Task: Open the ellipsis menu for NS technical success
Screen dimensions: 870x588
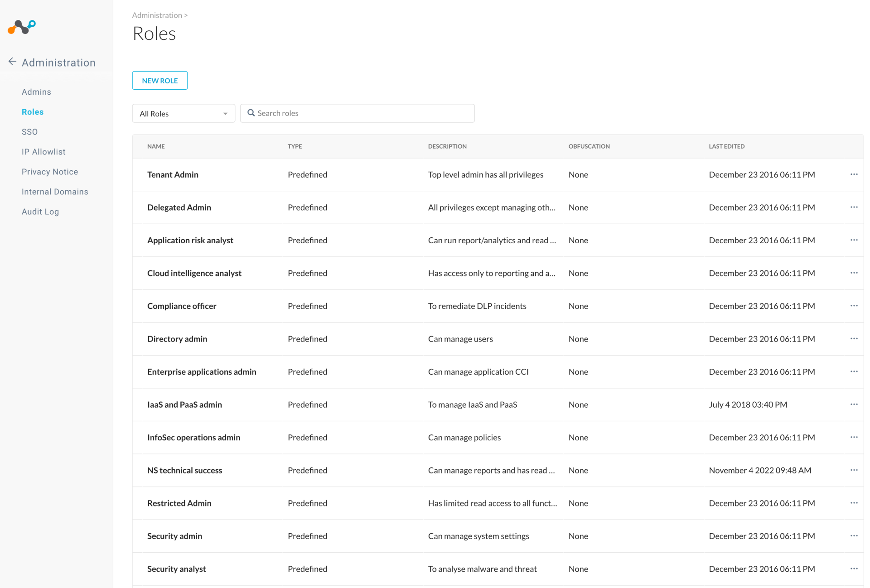Action: pos(854,470)
